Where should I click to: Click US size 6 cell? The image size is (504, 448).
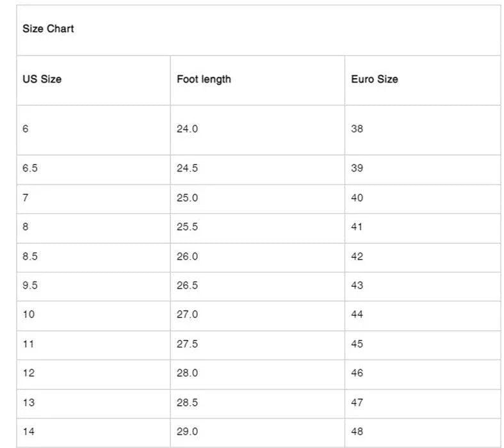point(26,129)
